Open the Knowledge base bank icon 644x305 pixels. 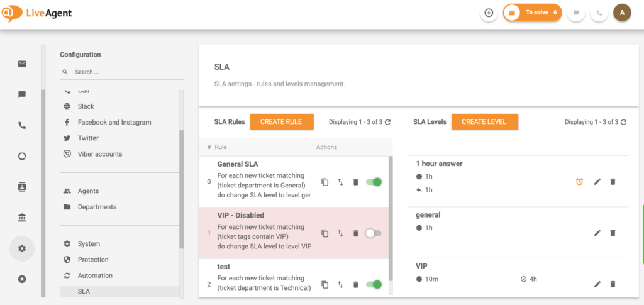pyautogui.click(x=22, y=218)
